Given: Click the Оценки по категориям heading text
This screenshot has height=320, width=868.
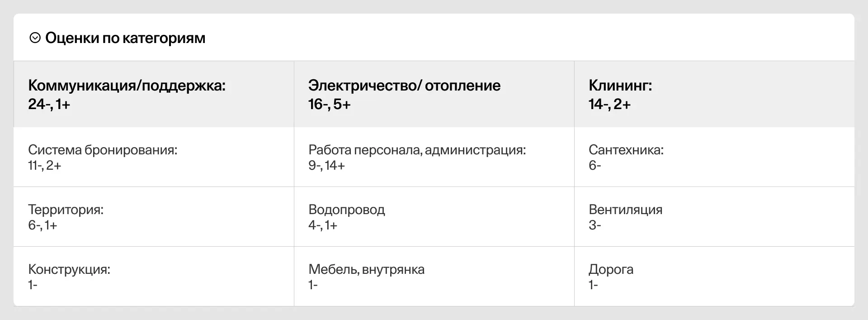Looking at the screenshot, I should tap(125, 38).
